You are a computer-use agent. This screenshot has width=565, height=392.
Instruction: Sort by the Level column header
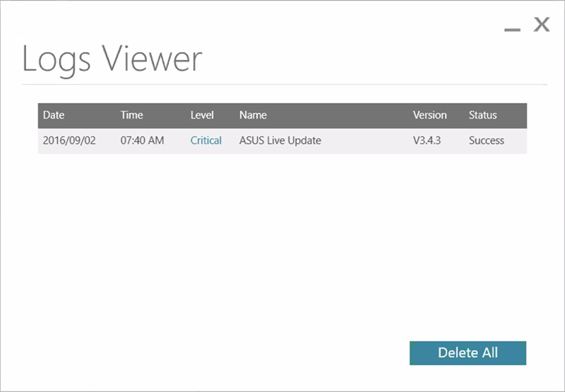(202, 115)
